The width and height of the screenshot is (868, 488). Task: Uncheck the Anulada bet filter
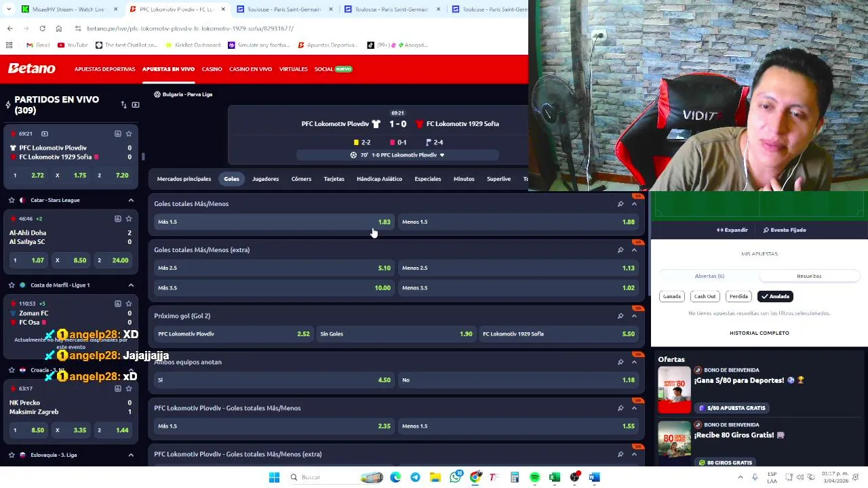775,296
